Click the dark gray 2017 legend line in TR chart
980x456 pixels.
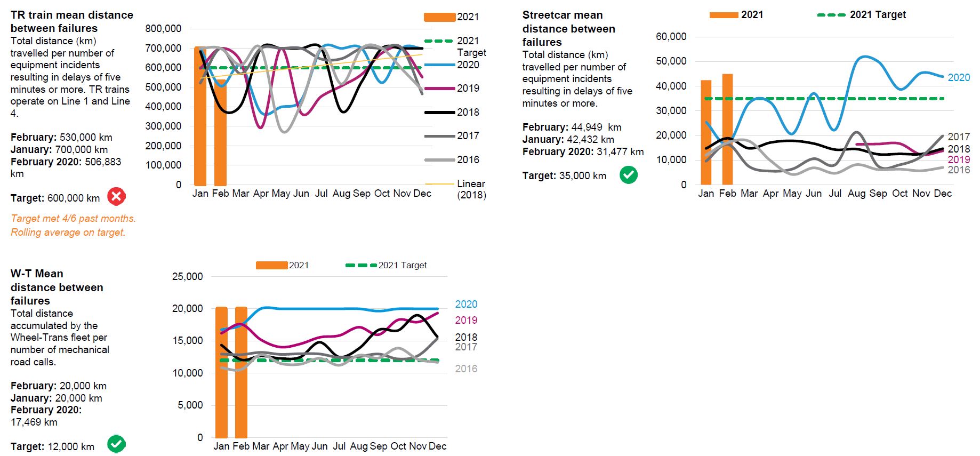pyautogui.click(x=439, y=136)
